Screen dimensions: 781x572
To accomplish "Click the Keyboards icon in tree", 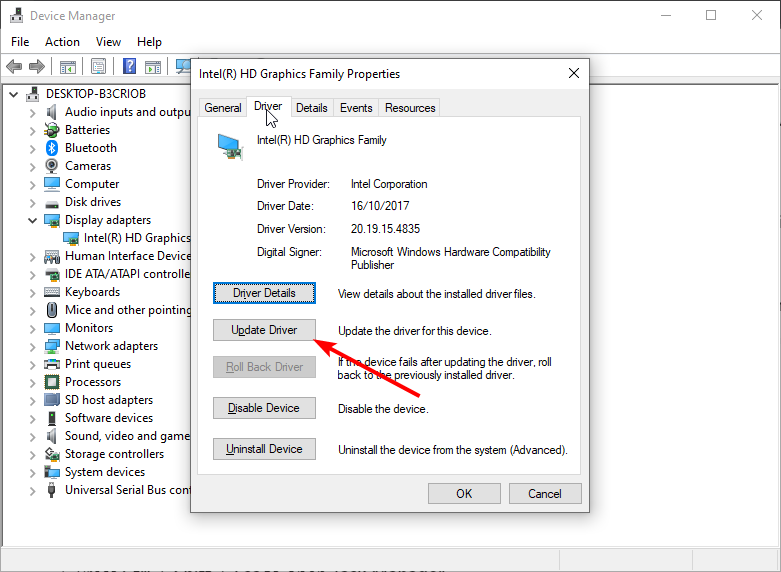I will pyautogui.click(x=52, y=292).
